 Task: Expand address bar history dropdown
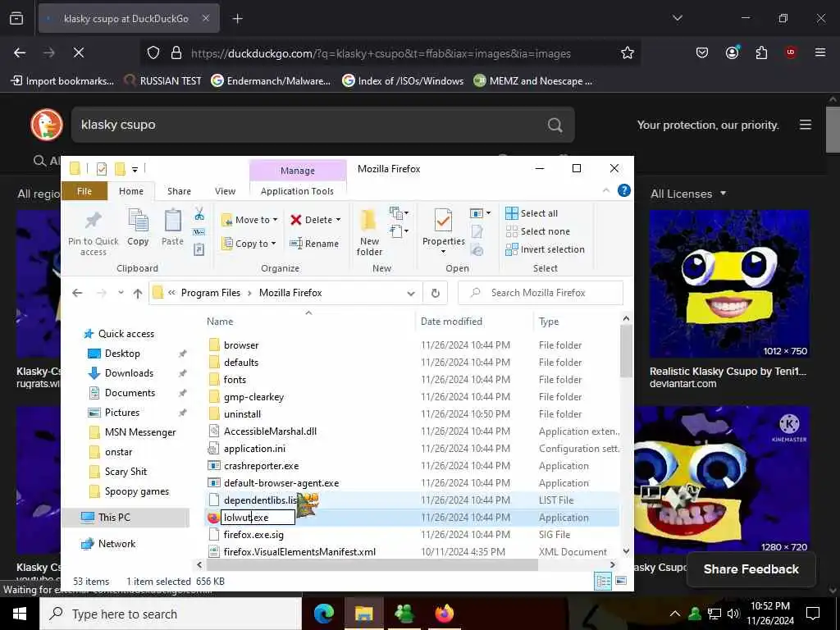coord(411,293)
